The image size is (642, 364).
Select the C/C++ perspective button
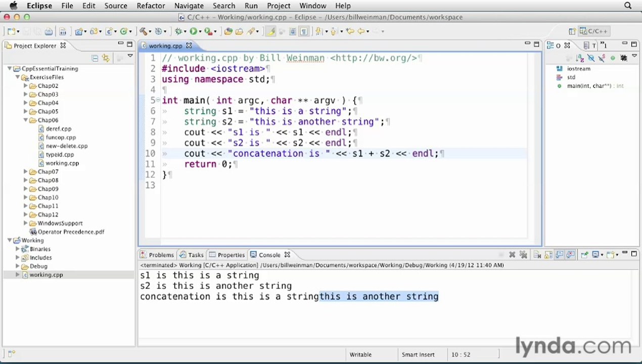[594, 31]
